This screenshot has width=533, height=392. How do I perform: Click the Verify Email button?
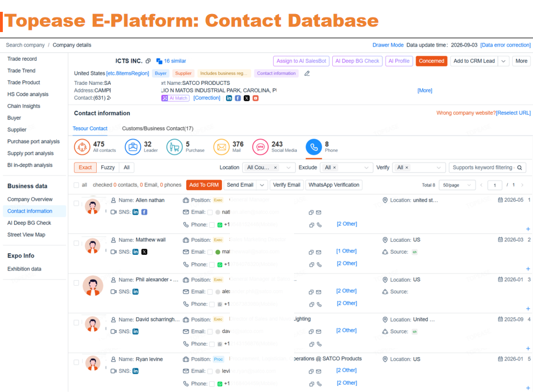[x=287, y=185]
